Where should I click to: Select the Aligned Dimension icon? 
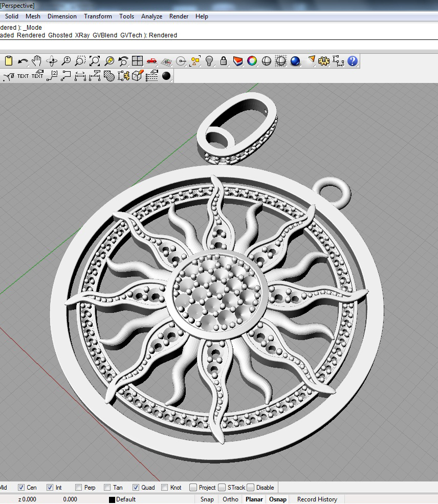point(95,76)
